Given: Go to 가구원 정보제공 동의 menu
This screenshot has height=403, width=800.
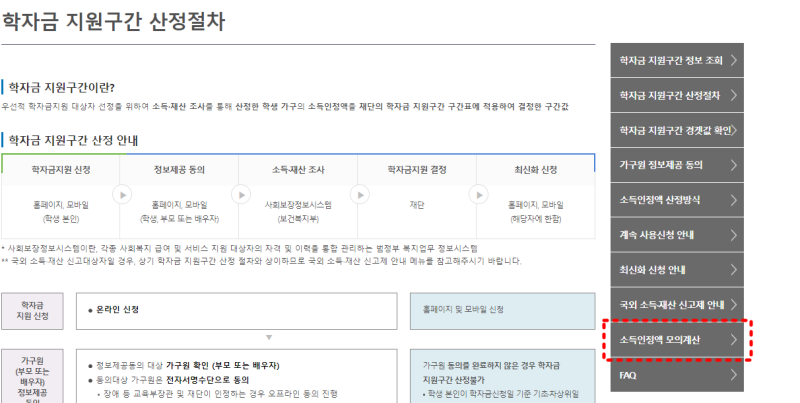Looking at the screenshot, I should 677,165.
